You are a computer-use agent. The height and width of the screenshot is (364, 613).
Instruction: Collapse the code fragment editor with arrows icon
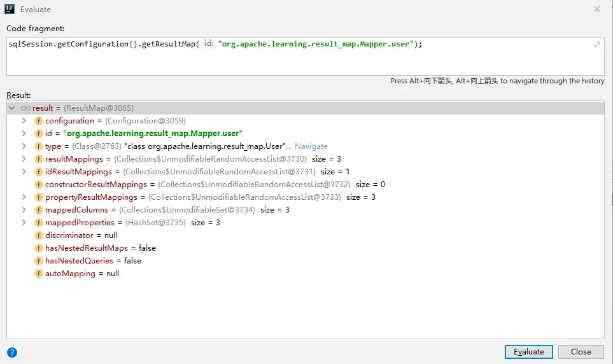tap(597, 45)
